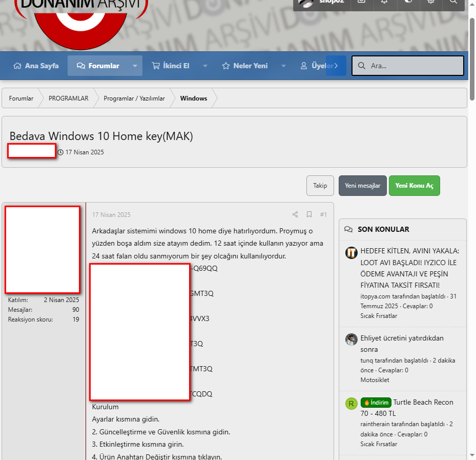Open the HEDEFE KİTLEN LOOT AVI topic link

pyautogui.click(x=409, y=268)
